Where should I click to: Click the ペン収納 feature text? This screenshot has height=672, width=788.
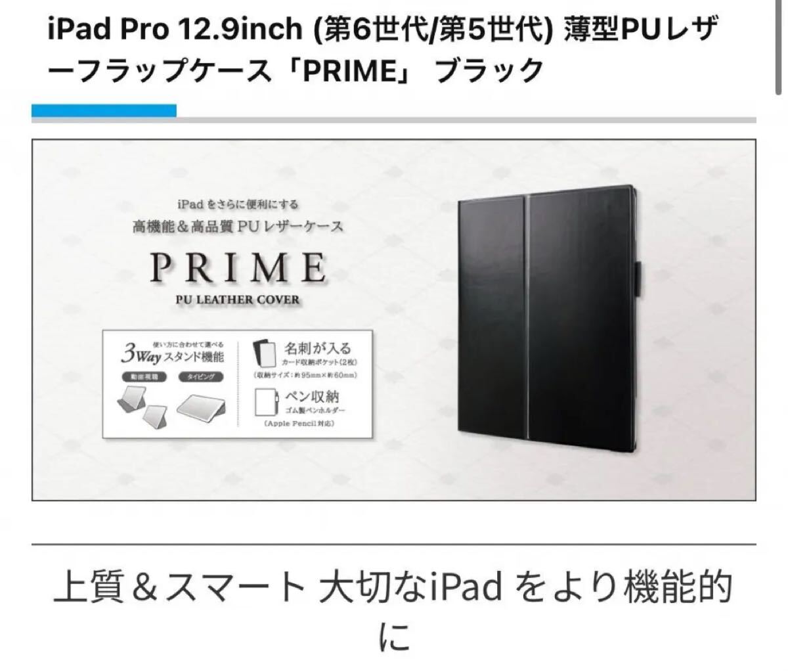click(312, 397)
